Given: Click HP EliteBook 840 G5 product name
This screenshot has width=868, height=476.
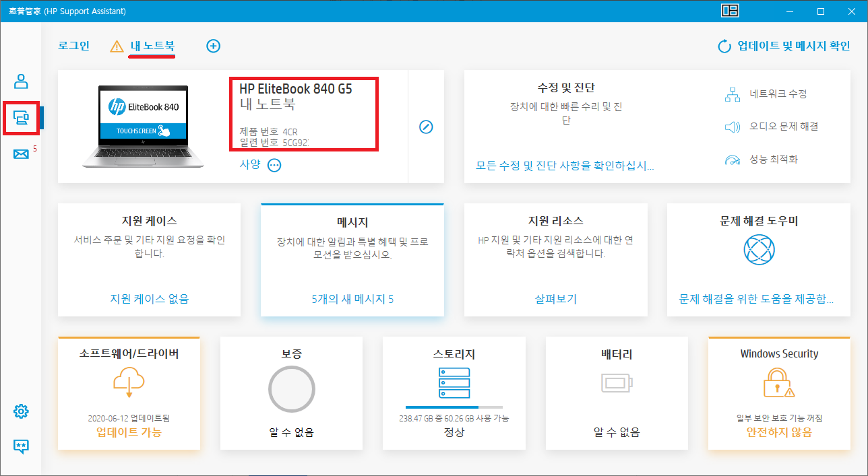Looking at the screenshot, I should coord(296,89).
